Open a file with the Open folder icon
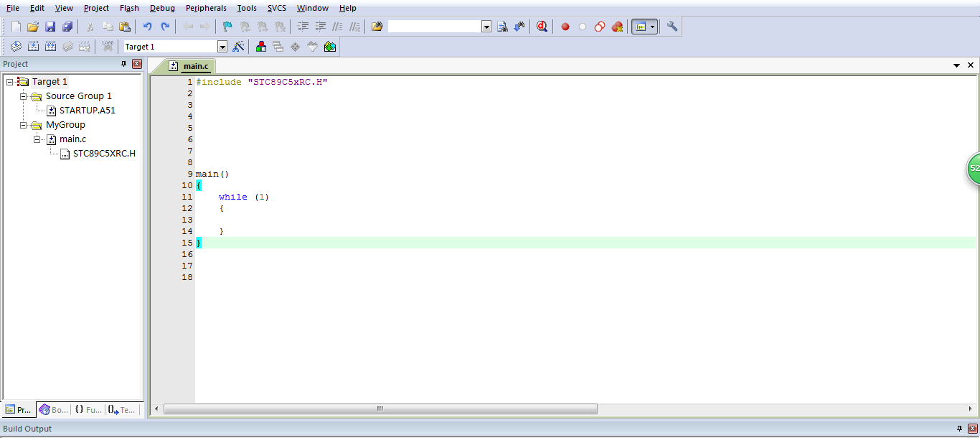The height and width of the screenshot is (438, 980). tap(33, 27)
